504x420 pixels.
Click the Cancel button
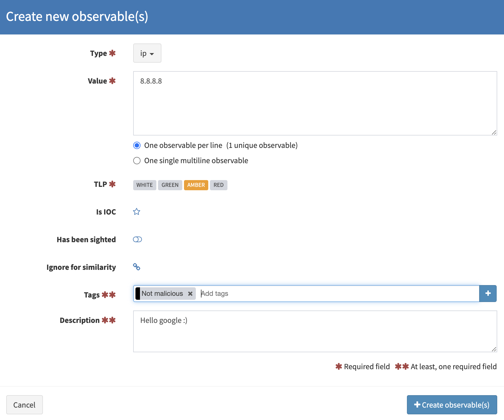pos(24,405)
